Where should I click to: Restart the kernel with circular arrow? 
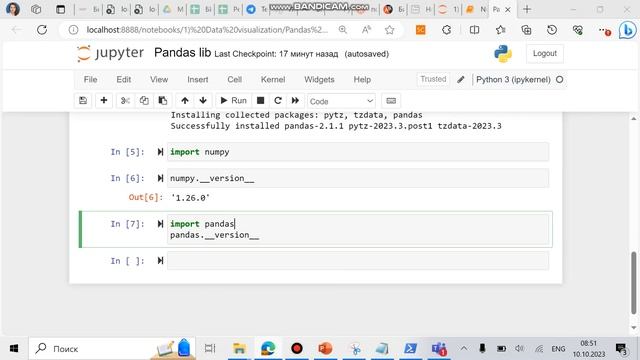[278, 100]
